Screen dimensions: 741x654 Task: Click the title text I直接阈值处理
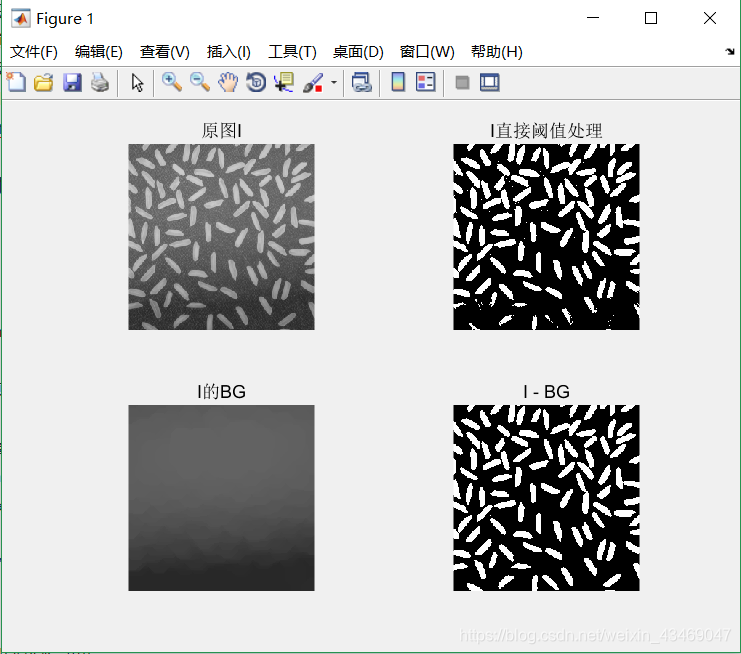click(546, 130)
